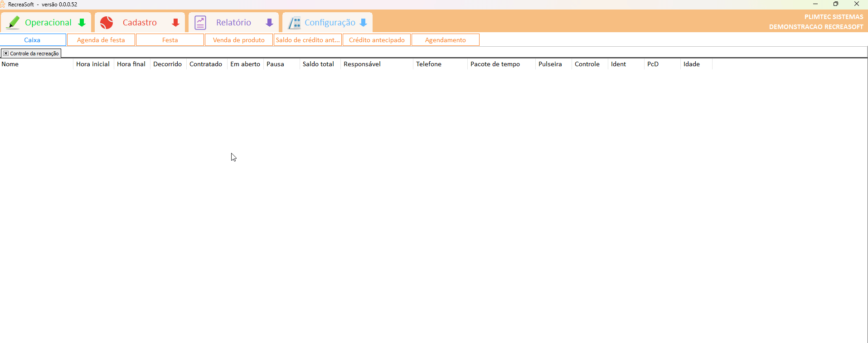Open the Caixa button
This screenshot has height=343, width=868.
tap(33, 40)
